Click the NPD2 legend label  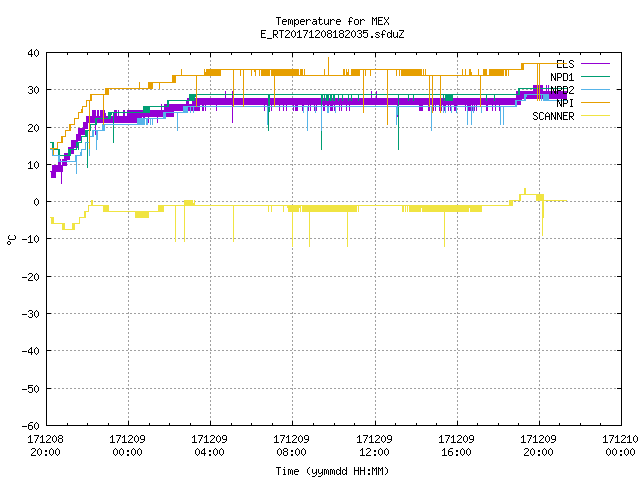(x=562, y=90)
